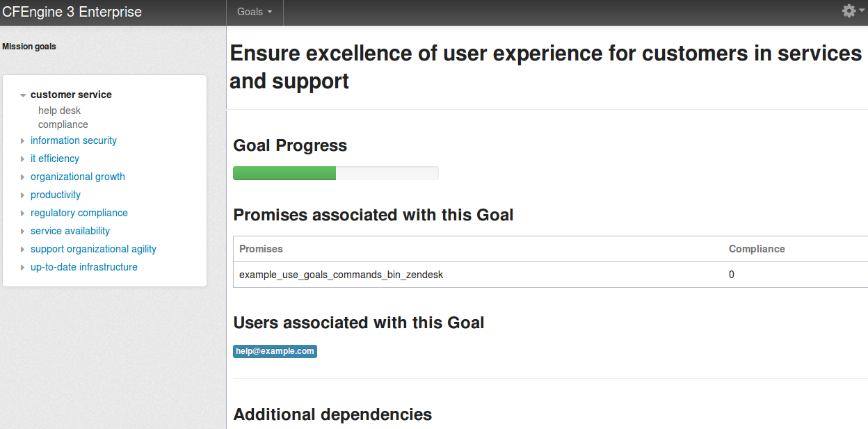Expand the information security arrow

tap(23, 141)
